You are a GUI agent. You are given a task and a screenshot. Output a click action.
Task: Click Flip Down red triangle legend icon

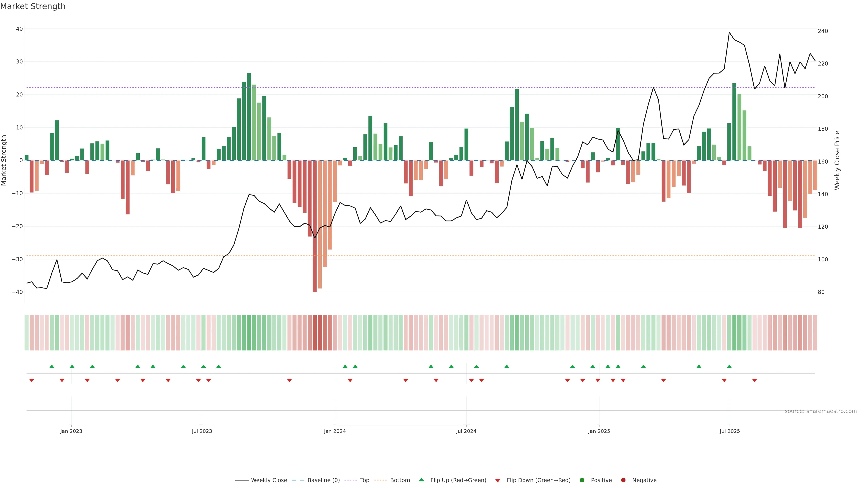point(498,481)
